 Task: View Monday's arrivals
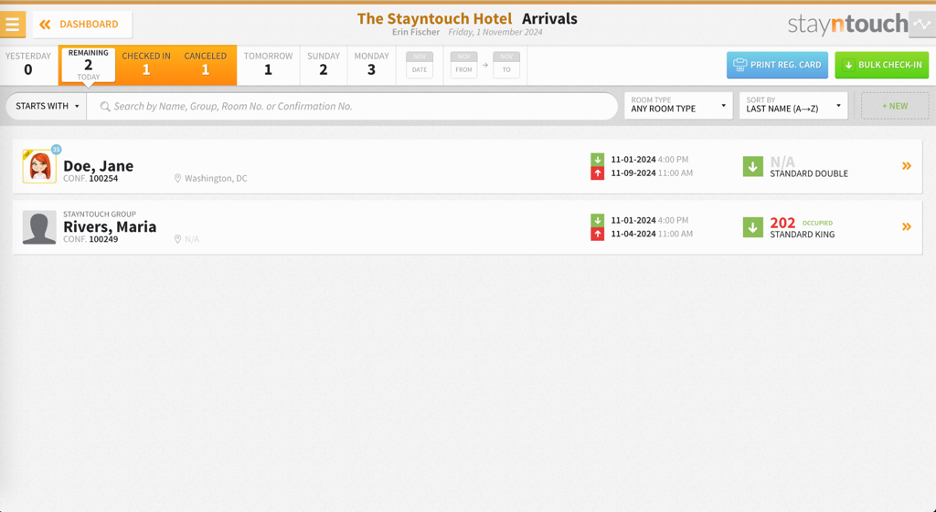click(371, 64)
